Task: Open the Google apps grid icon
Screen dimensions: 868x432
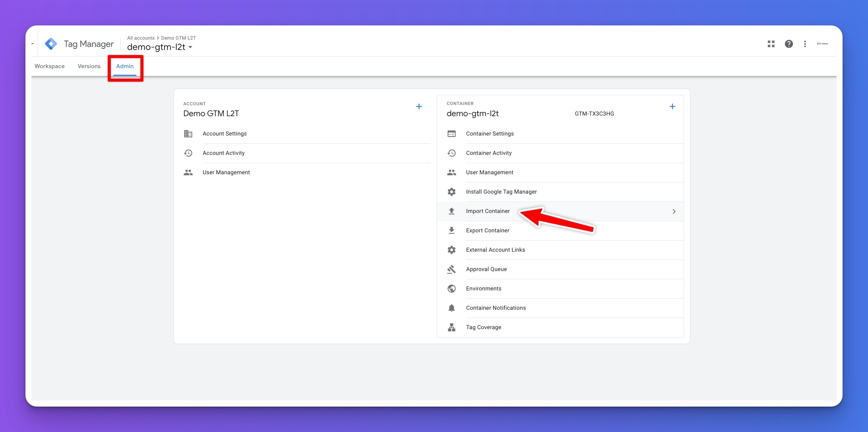Action: tap(771, 44)
